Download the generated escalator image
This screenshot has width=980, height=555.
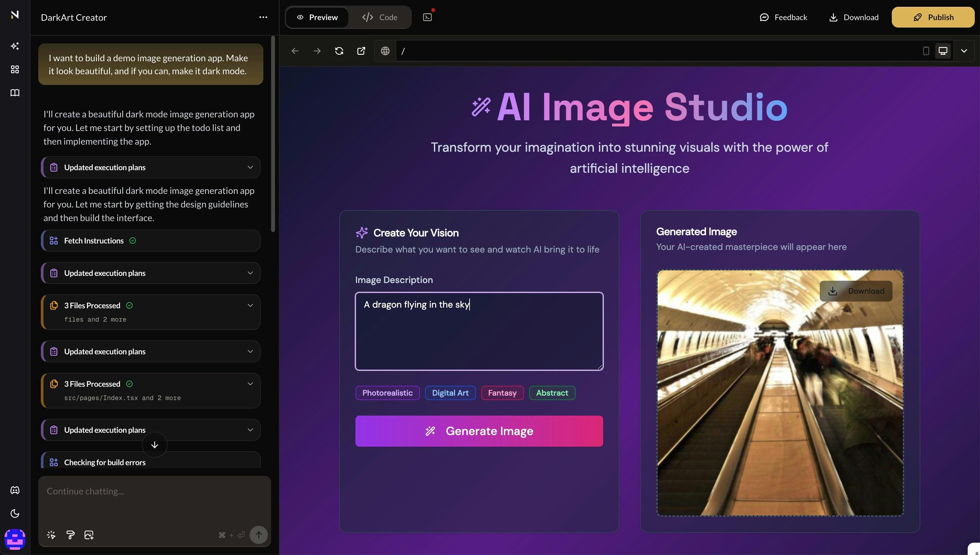(856, 291)
